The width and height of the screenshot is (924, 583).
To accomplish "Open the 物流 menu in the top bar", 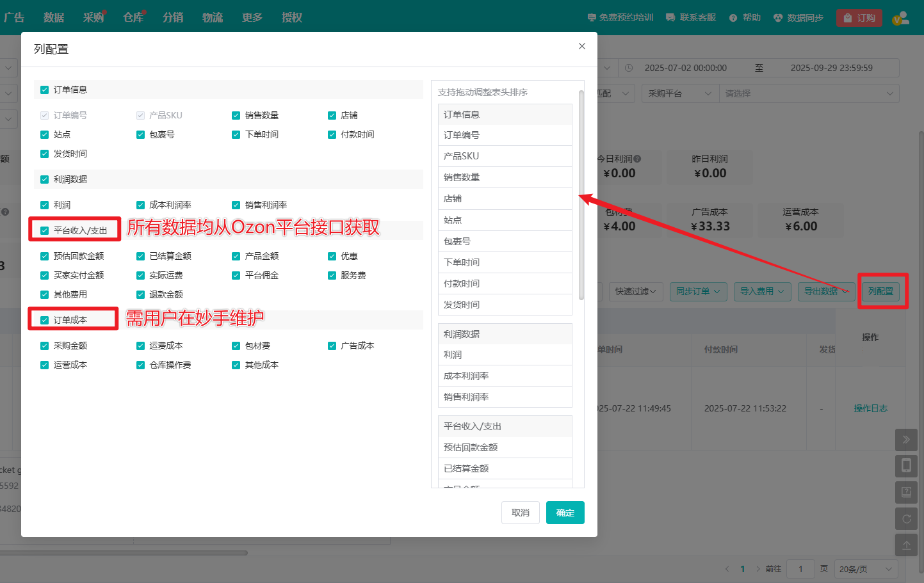I will [x=212, y=17].
